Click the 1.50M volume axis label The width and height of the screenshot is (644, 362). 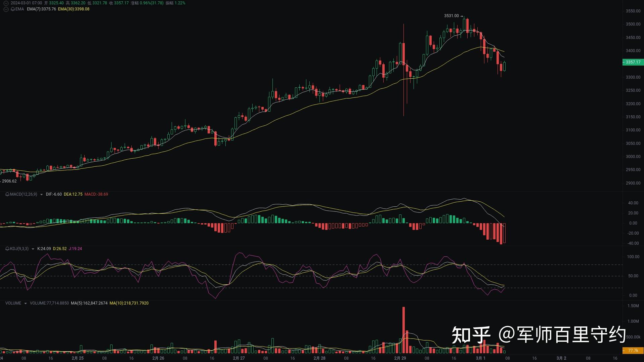(x=633, y=306)
